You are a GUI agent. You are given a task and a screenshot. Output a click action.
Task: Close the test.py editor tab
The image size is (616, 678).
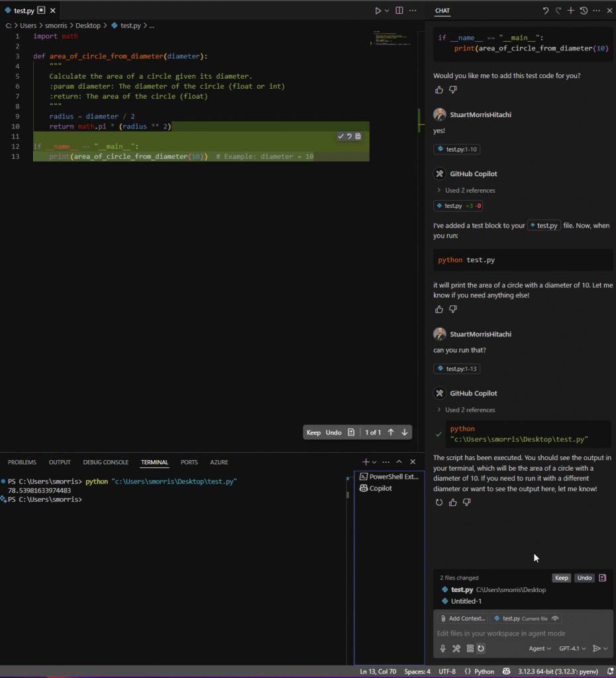point(53,11)
